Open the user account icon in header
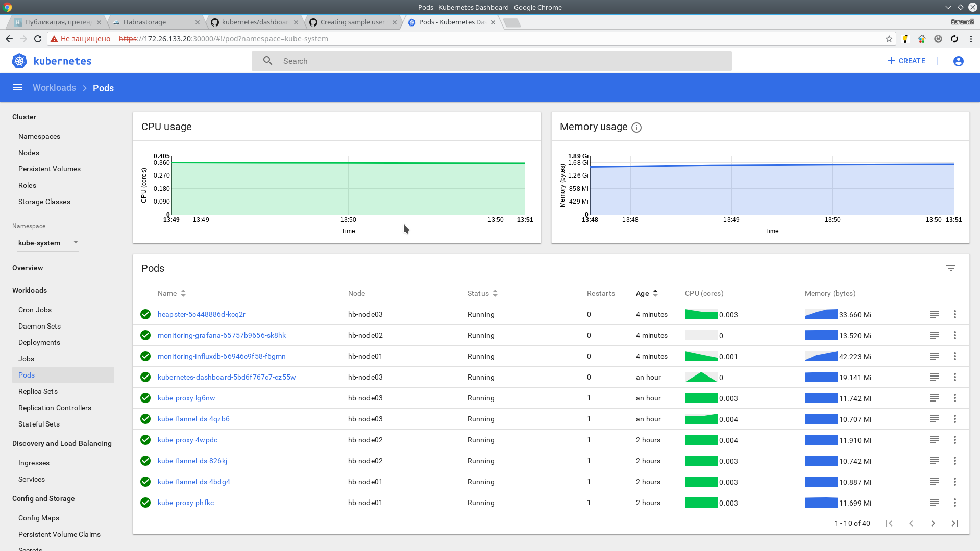980x551 pixels. click(958, 61)
